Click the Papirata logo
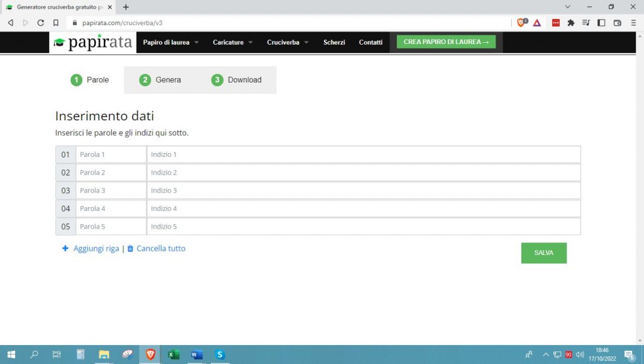Image resolution: width=644 pixels, height=364 pixels. tap(92, 43)
